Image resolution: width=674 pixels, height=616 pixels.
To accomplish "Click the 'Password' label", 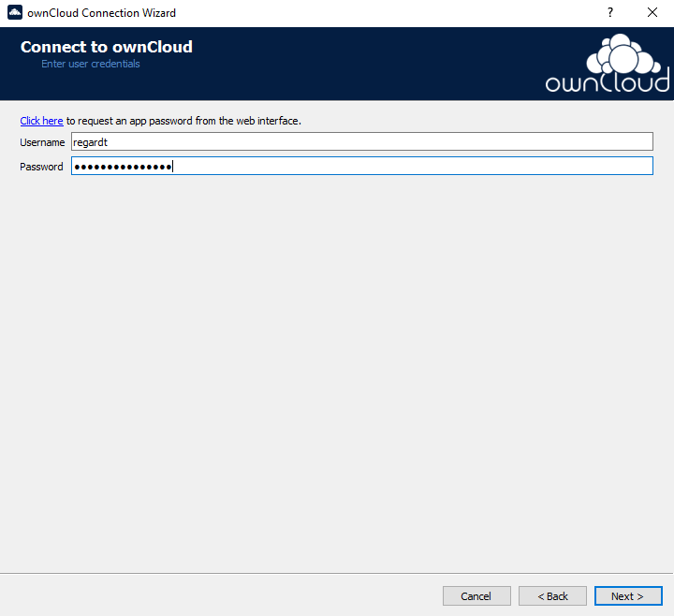I will click(x=41, y=167).
